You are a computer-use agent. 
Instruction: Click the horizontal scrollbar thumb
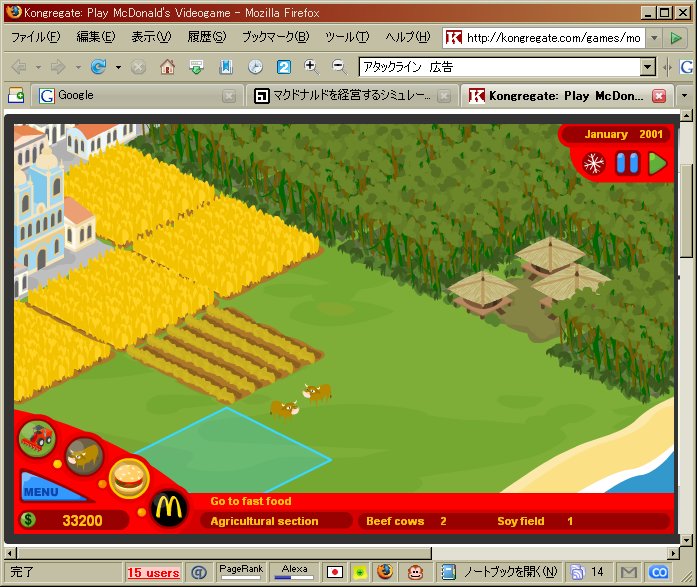(x=224, y=553)
